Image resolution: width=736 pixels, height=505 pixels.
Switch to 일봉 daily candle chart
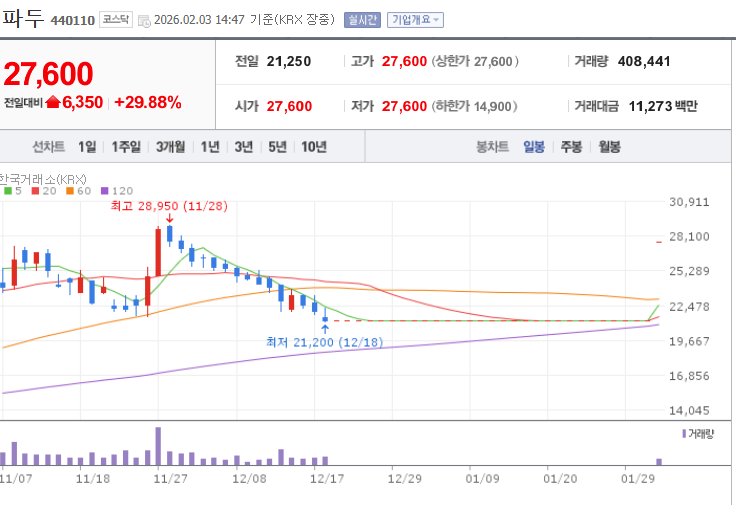[534, 147]
